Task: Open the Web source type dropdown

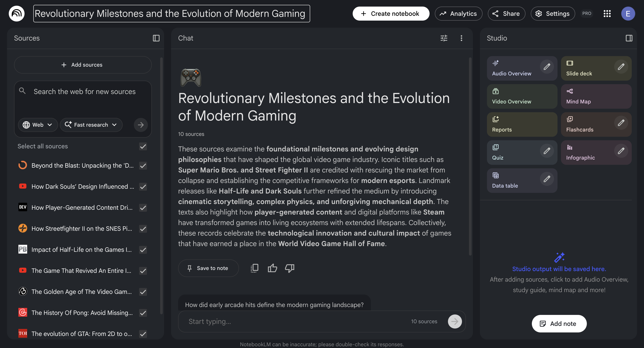Action: [x=37, y=125]
